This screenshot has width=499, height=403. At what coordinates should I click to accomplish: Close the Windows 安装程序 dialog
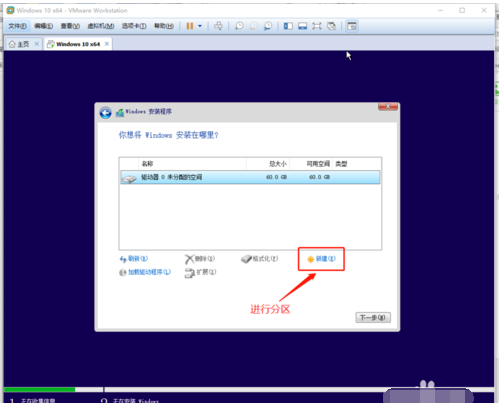388,107
